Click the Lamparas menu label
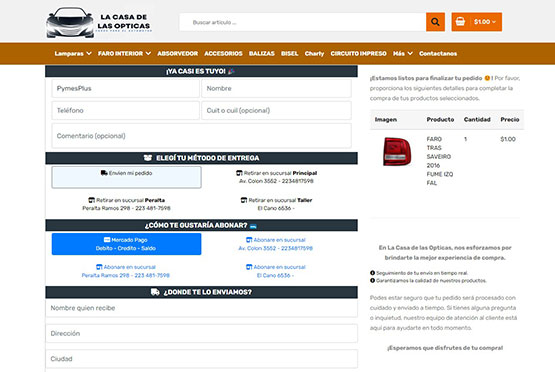The height and width of the screenshot is (372, 555). coord(69,53)
